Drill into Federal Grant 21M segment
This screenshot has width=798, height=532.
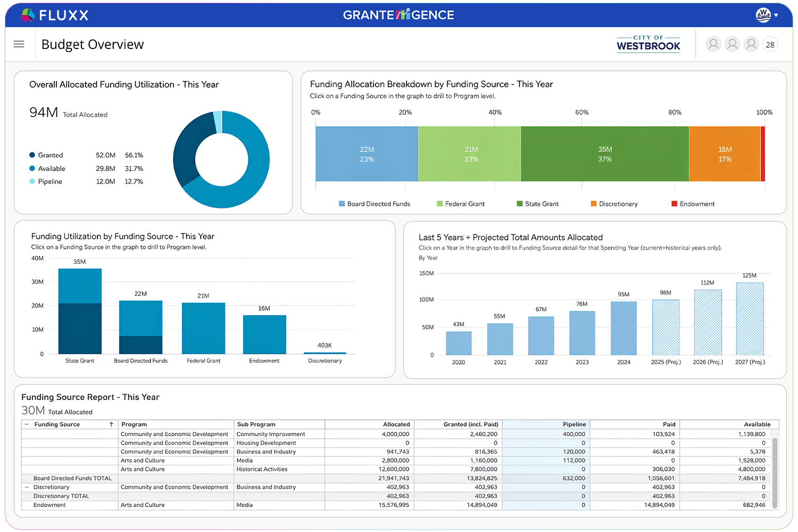[470, 154]
